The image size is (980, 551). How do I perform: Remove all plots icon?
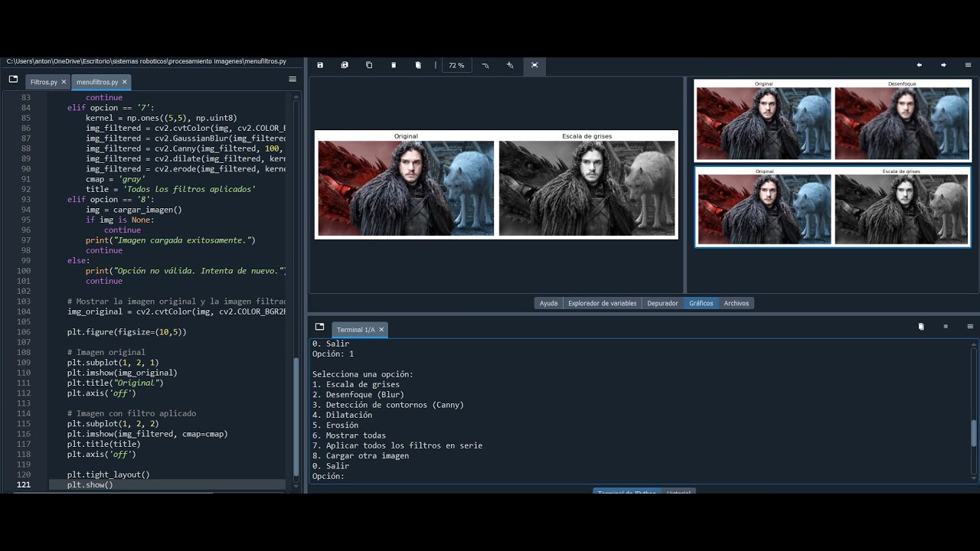pos(418,65)
